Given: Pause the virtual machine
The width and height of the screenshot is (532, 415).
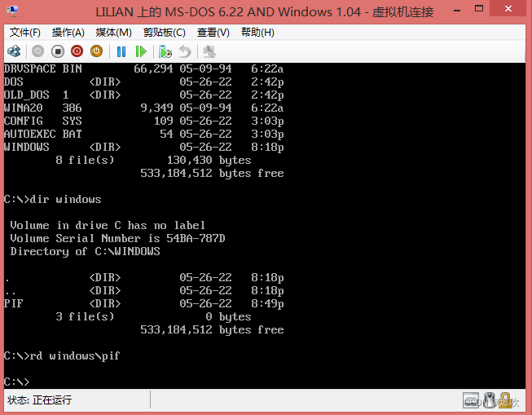Looking at the screenshot, I should (121, 51).
